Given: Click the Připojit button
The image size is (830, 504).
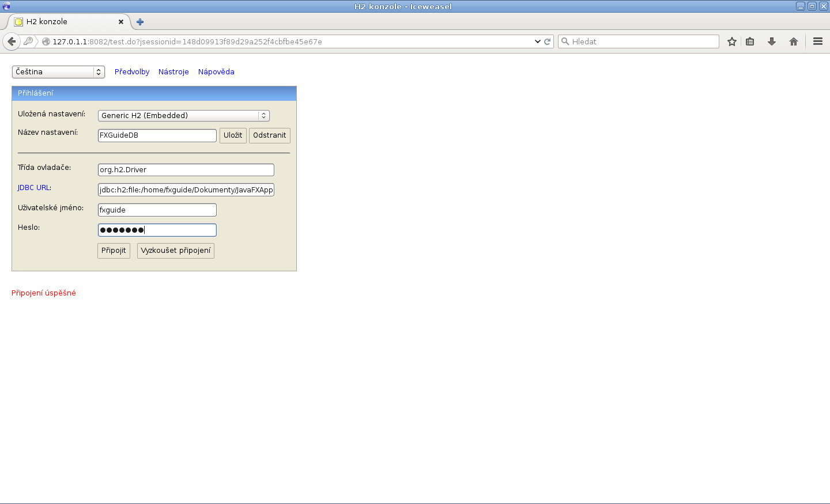Looking at the screenshot, I should pyautogui.click(x=114, y=251).
